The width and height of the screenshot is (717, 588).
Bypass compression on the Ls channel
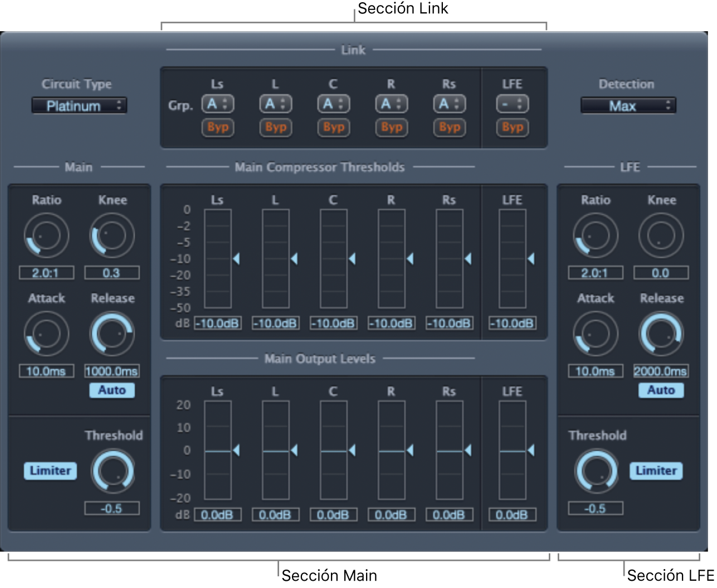pyautogui.click(x=217, y=128)
